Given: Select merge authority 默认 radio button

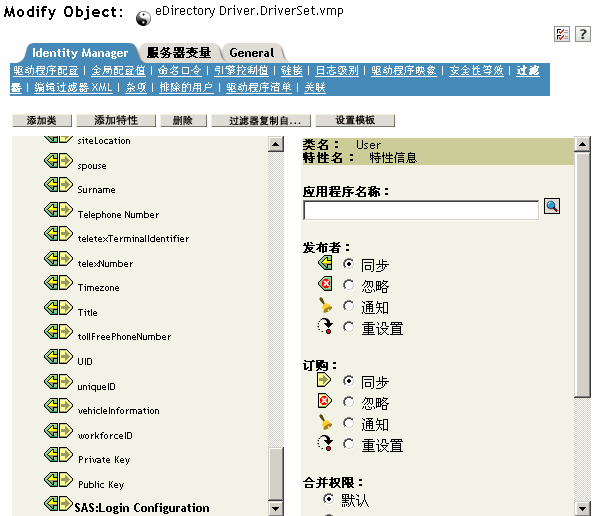Looking at the screenshot, I should point(328,499).
